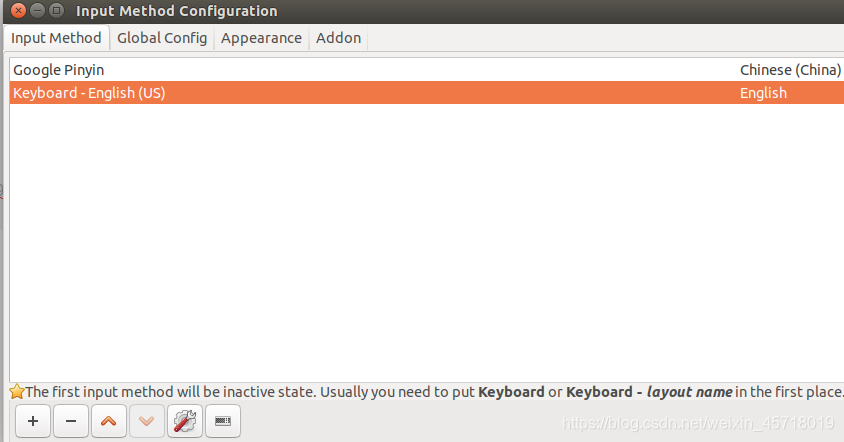
Task: Add a new input method with plus
Action: click(x=33, y=421)
